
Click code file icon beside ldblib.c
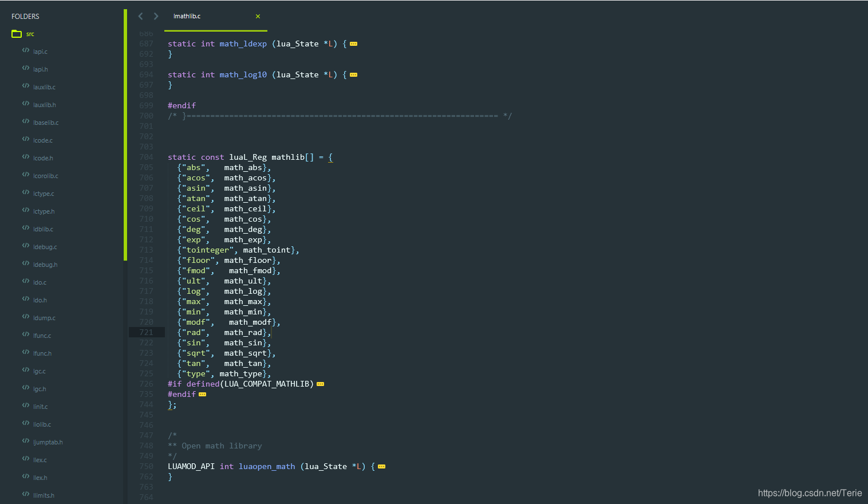(26, 228)
